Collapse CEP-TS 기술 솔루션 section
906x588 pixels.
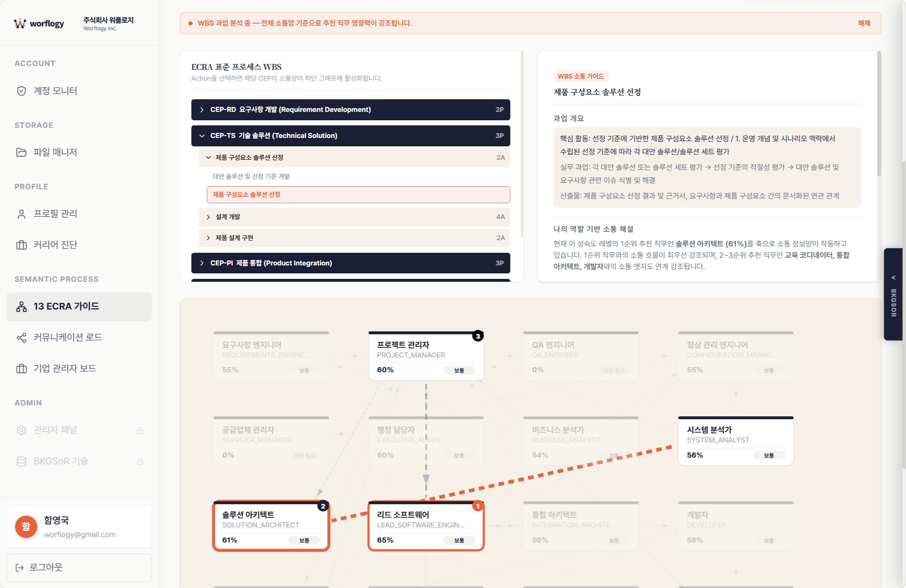(351, 136)
